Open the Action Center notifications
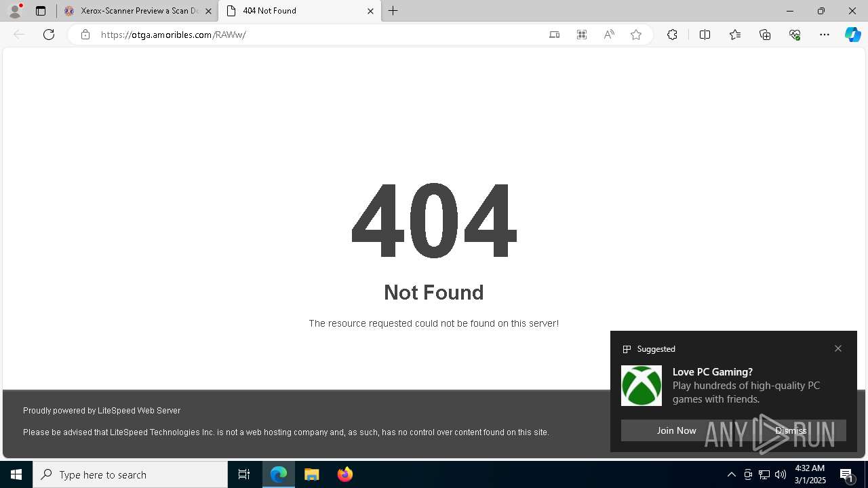Screen dimensions: 868x488 click(x=847, y=474)
